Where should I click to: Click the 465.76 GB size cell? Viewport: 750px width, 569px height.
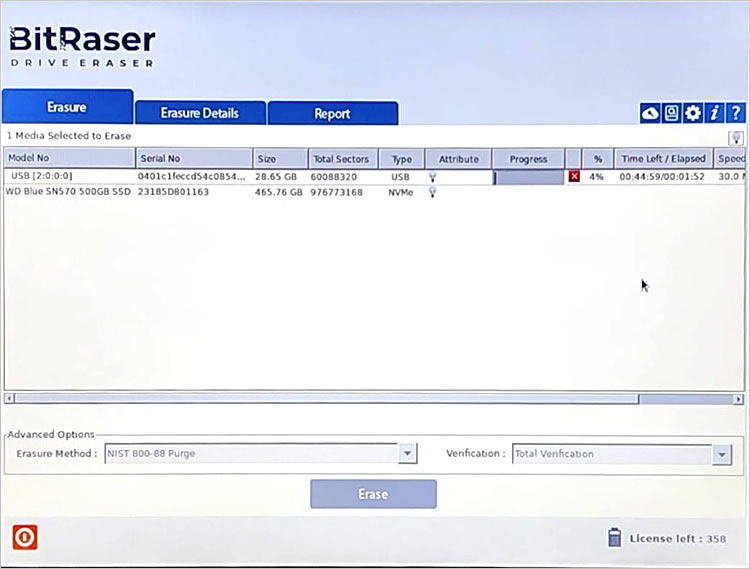click(279, 192)
